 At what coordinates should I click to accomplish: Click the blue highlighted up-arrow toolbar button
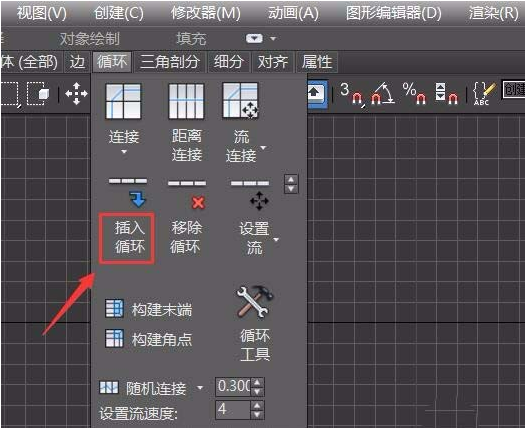pos(317,93)
